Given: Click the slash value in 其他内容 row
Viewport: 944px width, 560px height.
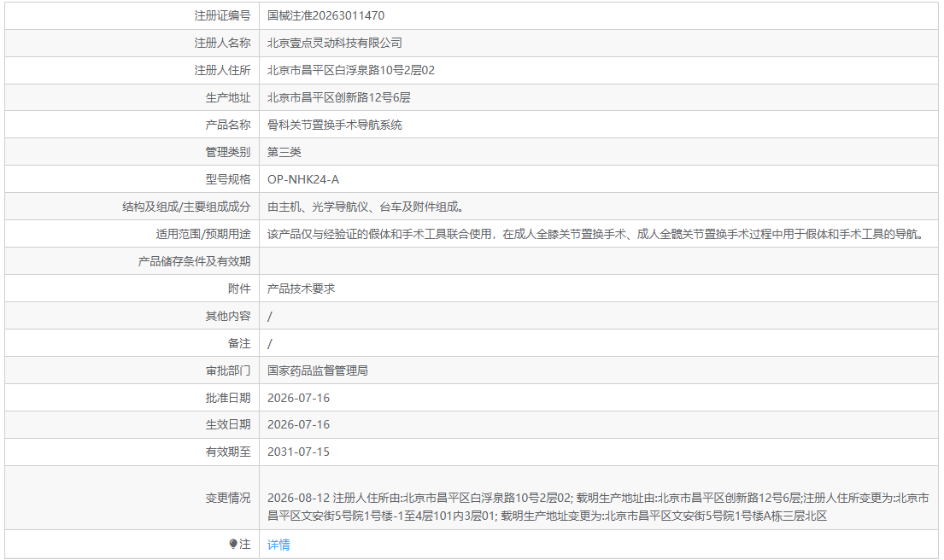Looking at the screenshot, I should click(x=270, y=317).
